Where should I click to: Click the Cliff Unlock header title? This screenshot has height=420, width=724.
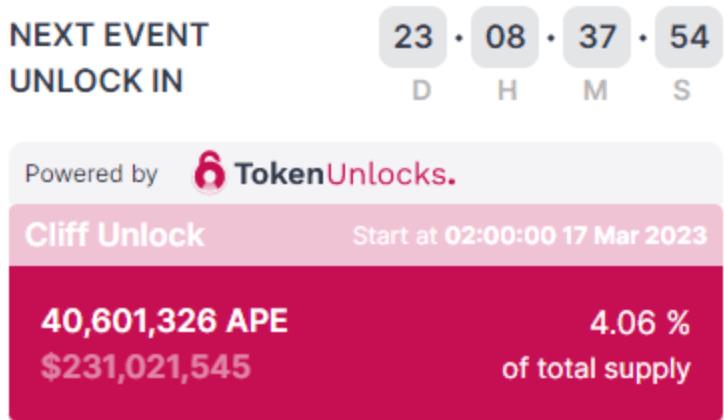pyautogui.click(x=115, y=235)
